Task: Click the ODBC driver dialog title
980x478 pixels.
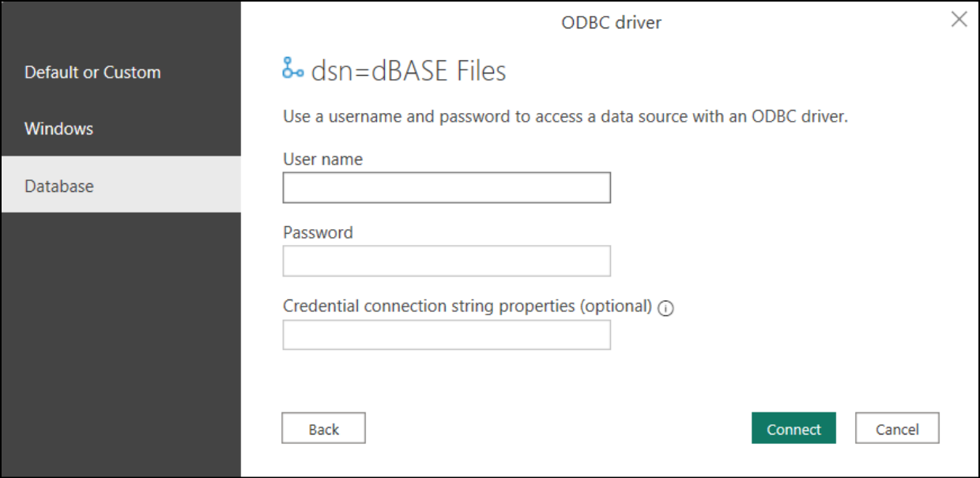Action: click(x=611, y=22)
